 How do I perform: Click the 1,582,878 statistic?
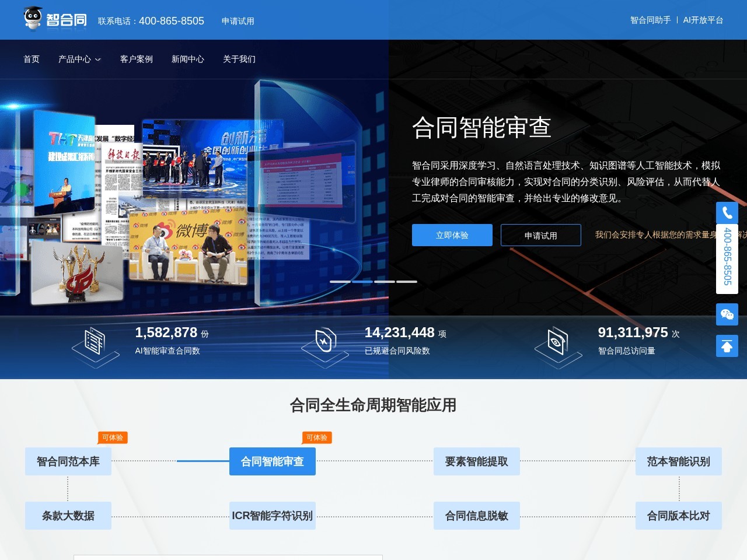click(x=166, y=332)
